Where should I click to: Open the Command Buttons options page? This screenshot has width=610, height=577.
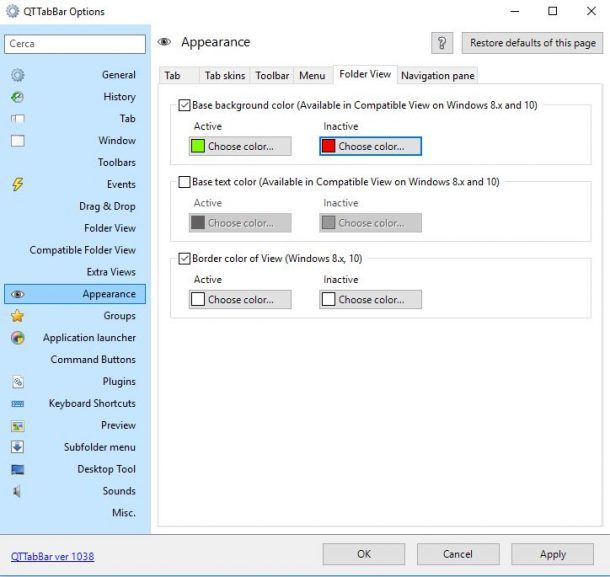coord(75,360)
